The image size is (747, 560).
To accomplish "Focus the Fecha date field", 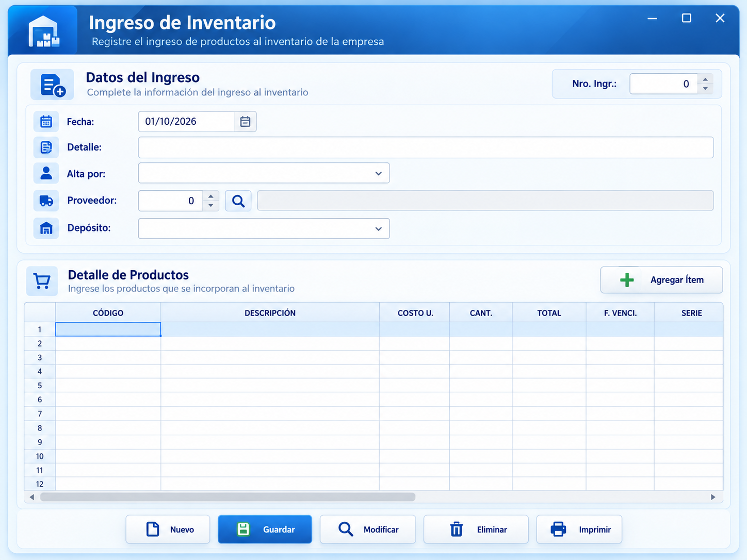I will [186, 122].
